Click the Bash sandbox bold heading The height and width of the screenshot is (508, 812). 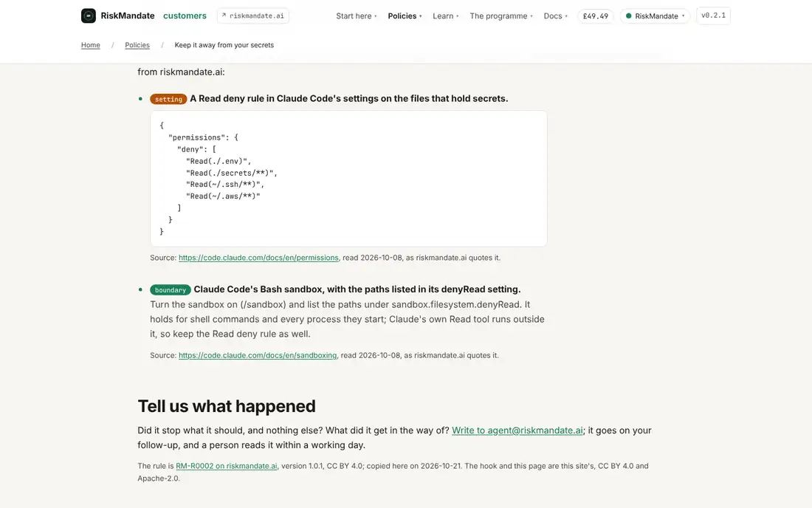[357, 289]
